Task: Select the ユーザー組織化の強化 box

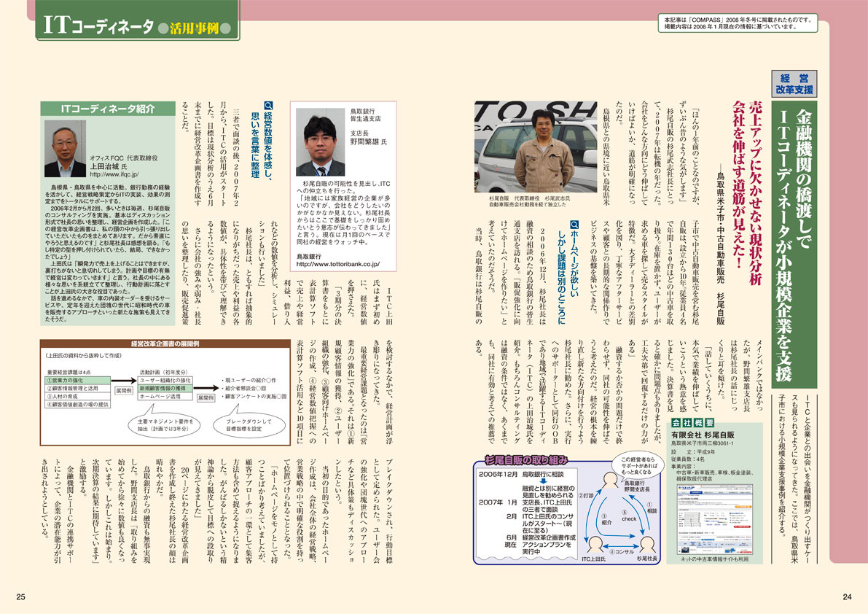Action: (165, 381)
